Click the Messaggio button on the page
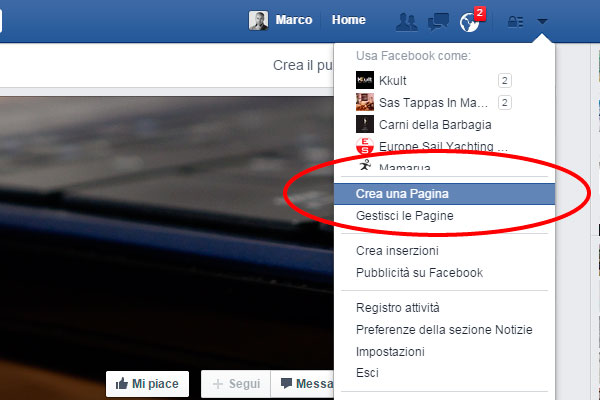Image resolution: width=600 pixels, height=400 pixels. tap(302, 384)
